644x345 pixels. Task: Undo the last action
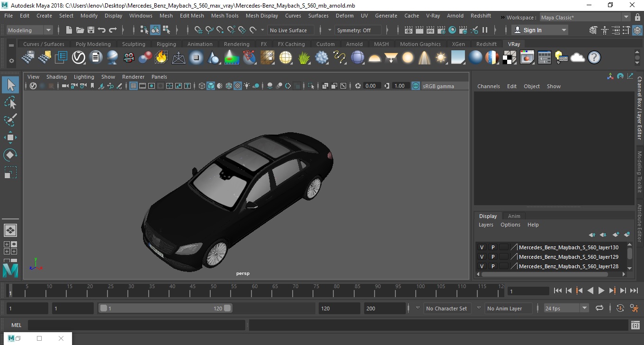[x=102, y=30]
